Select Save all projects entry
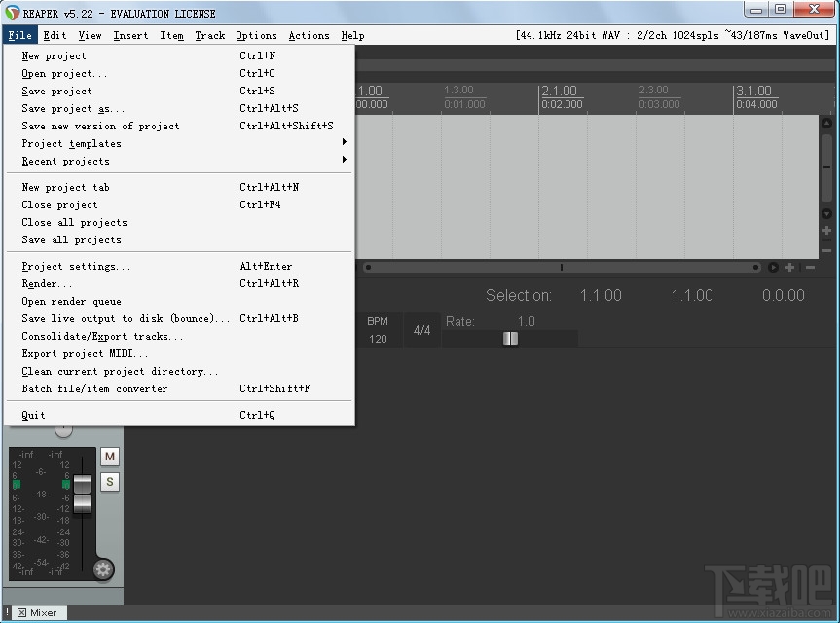 [x=179, y=240]
